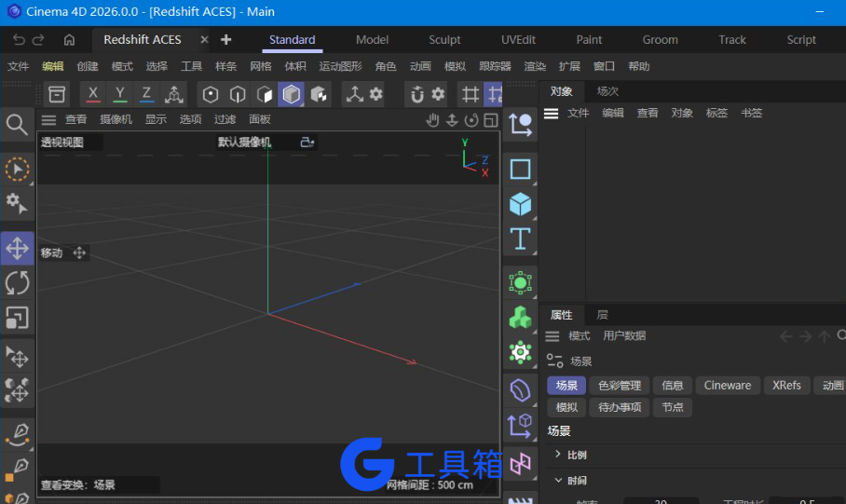Viewport: 846px width, 504px height.
Task: Click the Redo arrow icon
Action: [x=38, y=39]
